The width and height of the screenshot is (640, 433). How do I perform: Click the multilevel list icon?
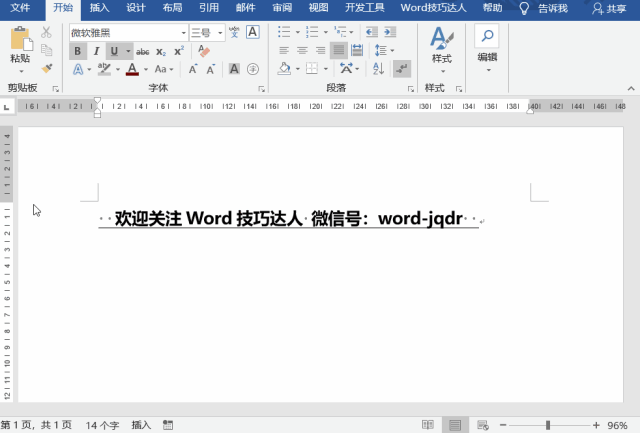[340, 32]
